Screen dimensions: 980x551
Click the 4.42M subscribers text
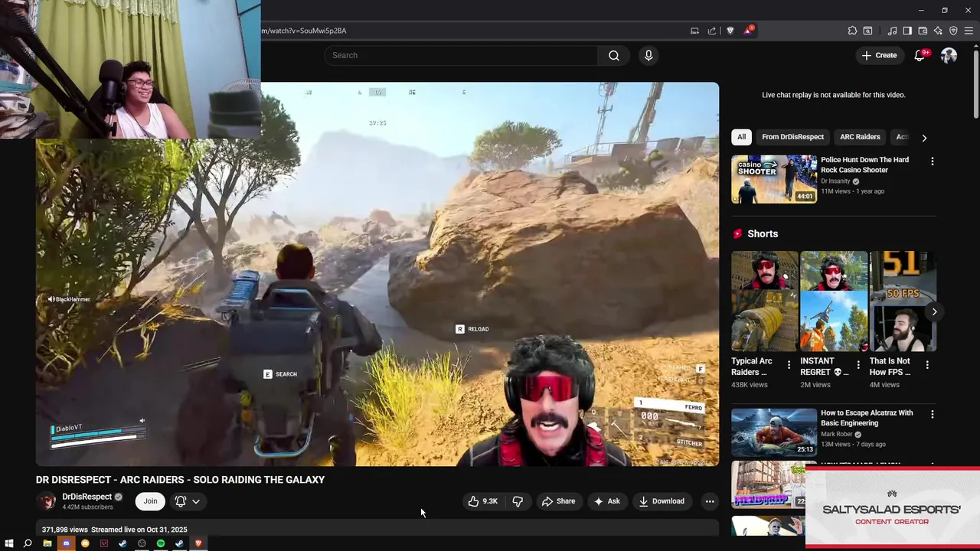pos(87,507)
